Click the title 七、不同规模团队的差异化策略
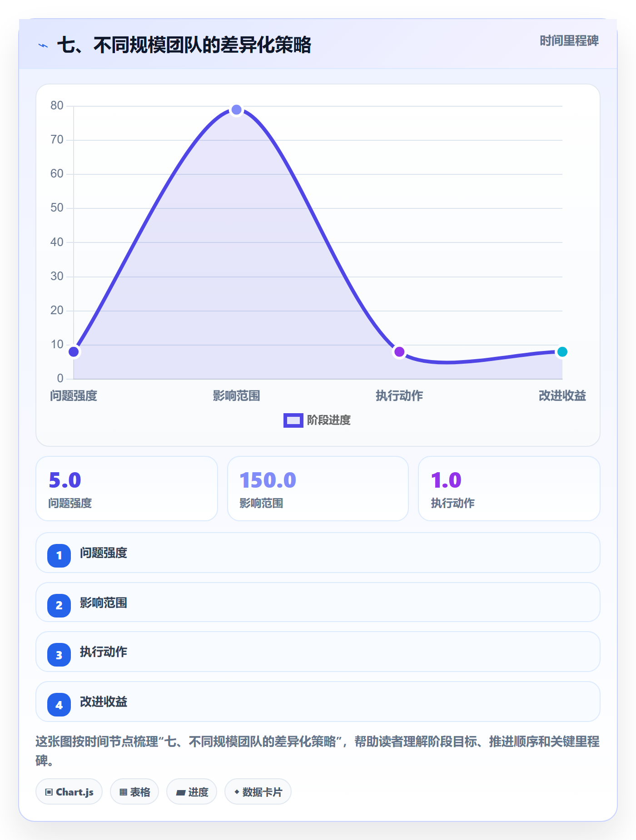Screen dimensions: 636x840 pos(184,45)
